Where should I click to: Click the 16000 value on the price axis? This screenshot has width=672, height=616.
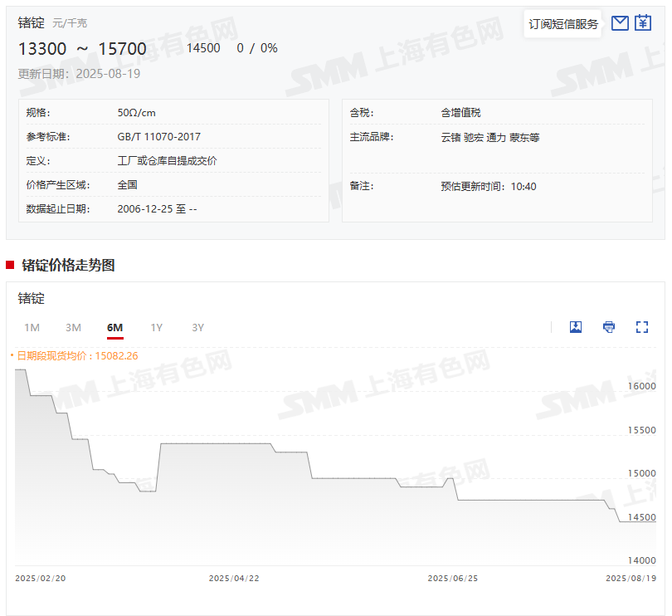click(x=642, y=386)
